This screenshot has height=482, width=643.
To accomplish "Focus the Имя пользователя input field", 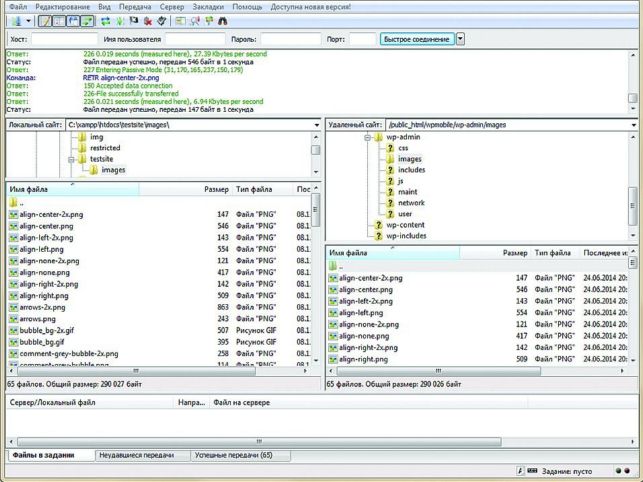I will [x=195, y=39].
